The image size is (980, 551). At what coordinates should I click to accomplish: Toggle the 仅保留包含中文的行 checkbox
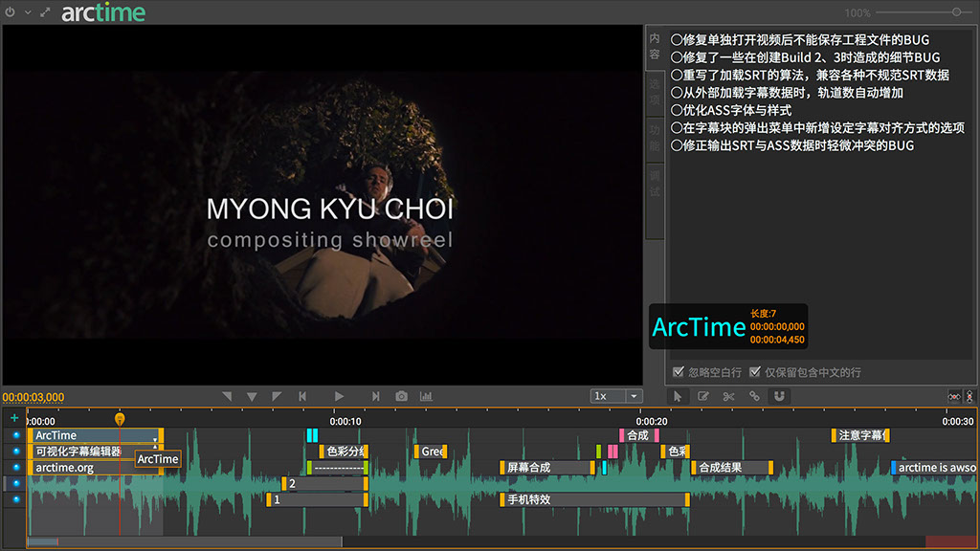(755, 372)
